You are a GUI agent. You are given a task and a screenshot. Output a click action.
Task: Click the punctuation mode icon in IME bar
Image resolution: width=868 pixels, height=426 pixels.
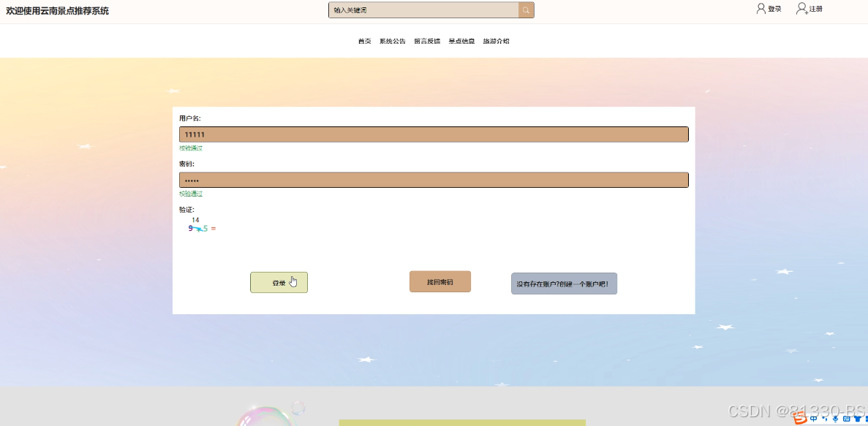pyautogui.click(x=825, y=419)
